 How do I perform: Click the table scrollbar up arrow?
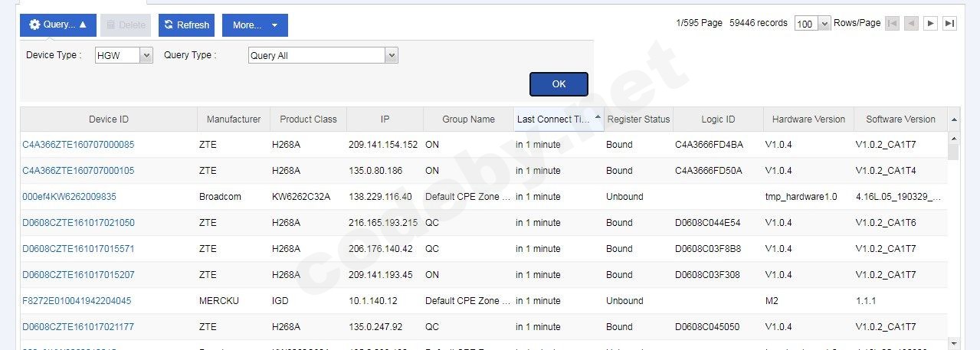tap(954, 139)
